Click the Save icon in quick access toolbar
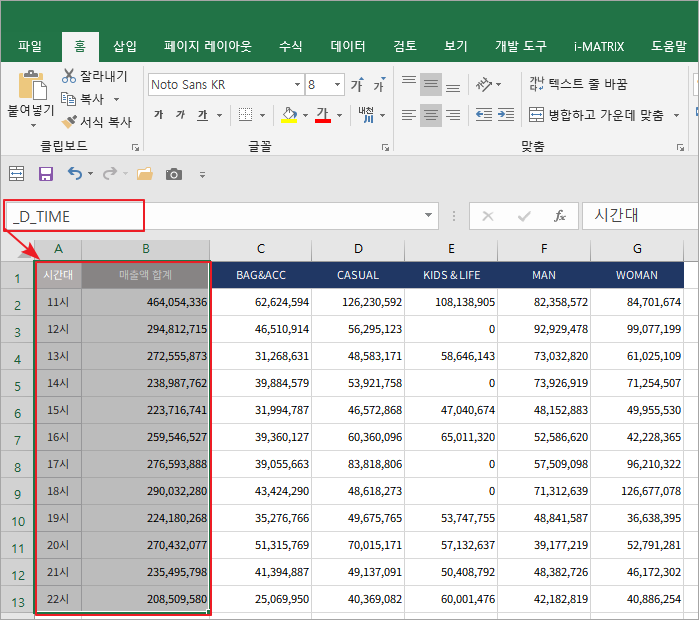The image size is (699, 620). click(x=45, y=174)
